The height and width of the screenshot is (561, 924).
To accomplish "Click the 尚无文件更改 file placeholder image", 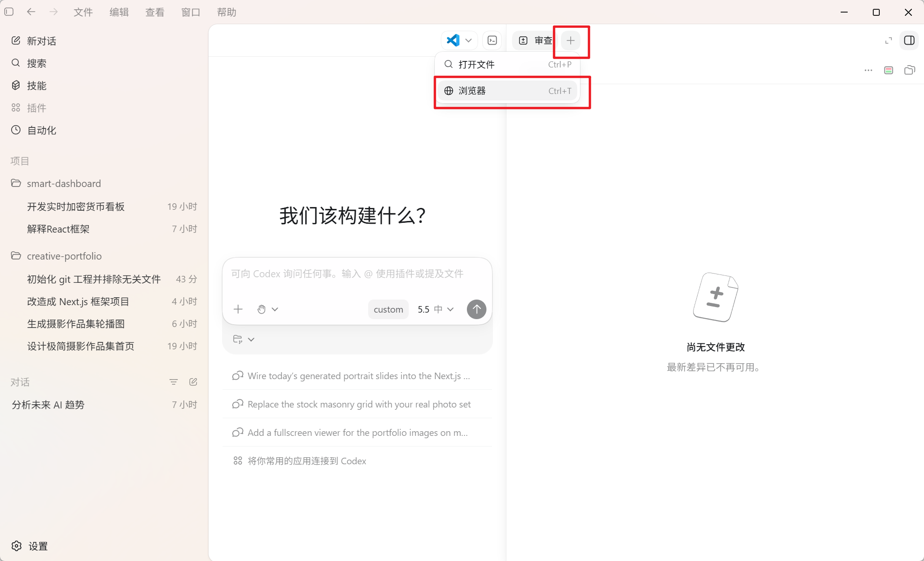I will (x=715, y=297).
